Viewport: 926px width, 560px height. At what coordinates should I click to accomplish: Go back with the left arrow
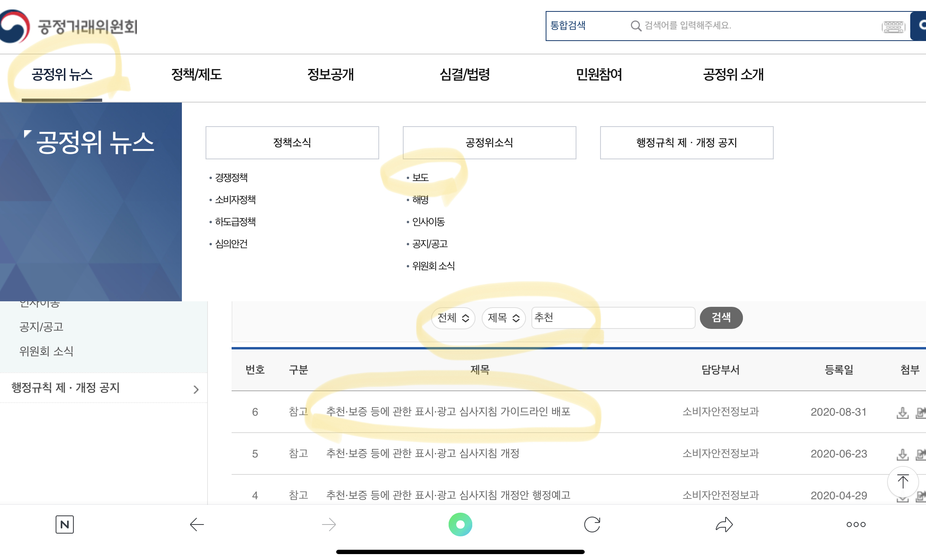tap(197, 525)
